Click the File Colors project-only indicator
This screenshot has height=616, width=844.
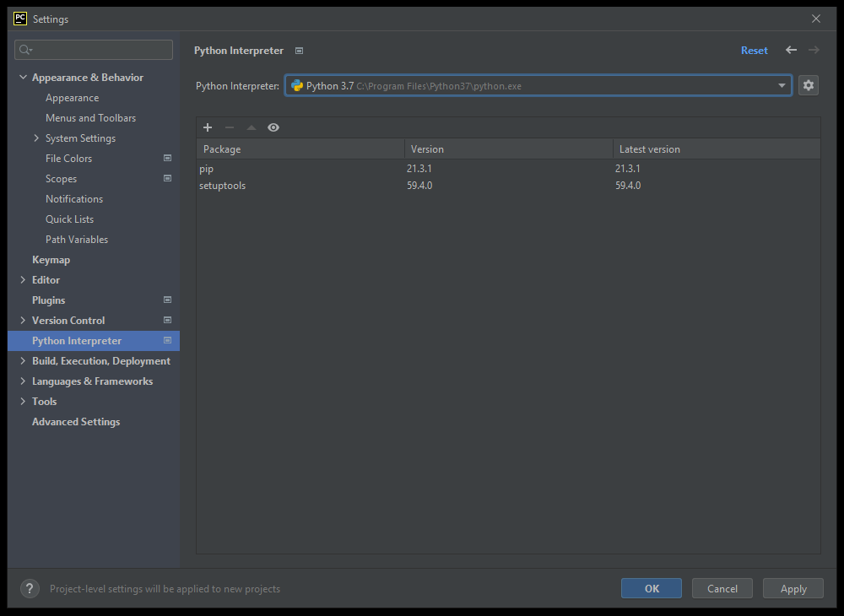(x=167, y=158)
